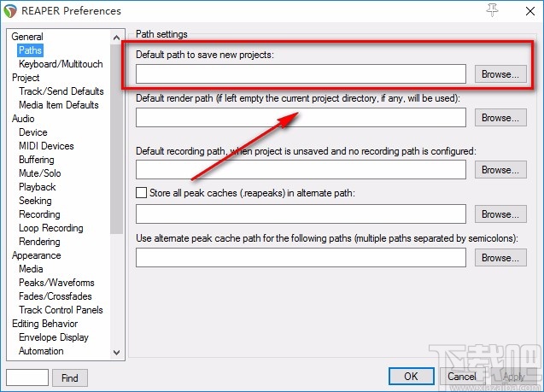Click the following-paths peak cache field
The image size is (544, 392).
tap(301, 258)
